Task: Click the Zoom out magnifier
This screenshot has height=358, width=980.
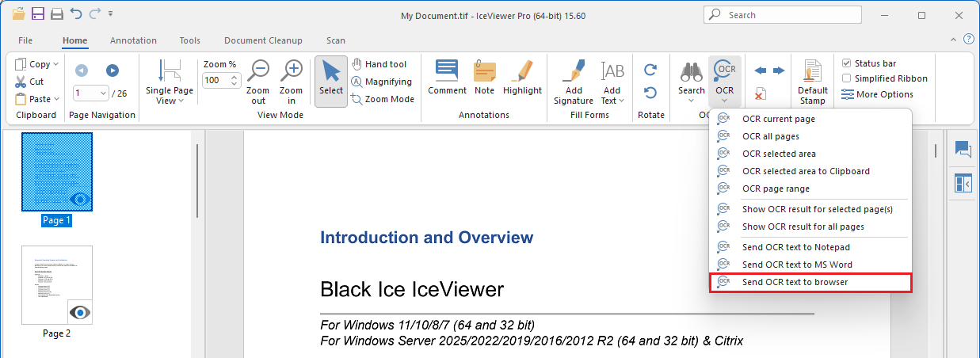Action: (x=258, y=82)
